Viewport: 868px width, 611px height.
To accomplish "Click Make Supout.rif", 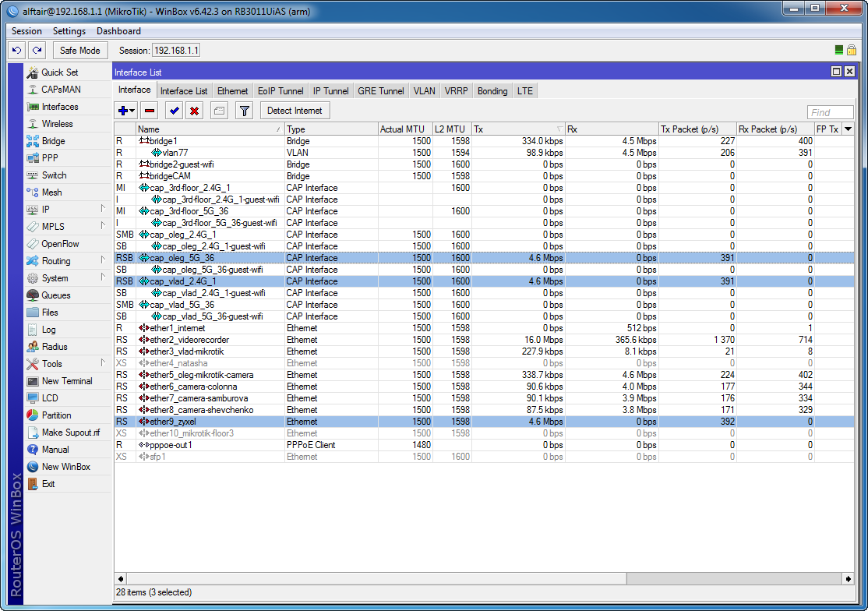I will [x=70, y=433].
